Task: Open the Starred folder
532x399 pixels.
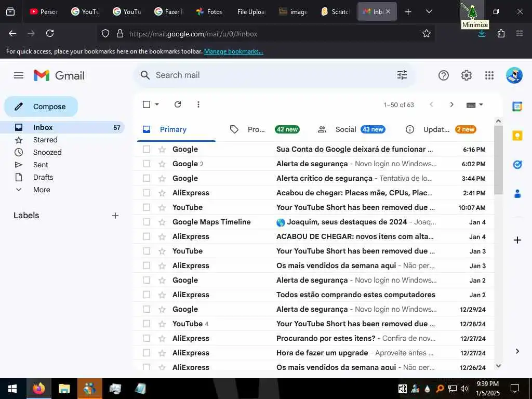Action: [62, 140]
